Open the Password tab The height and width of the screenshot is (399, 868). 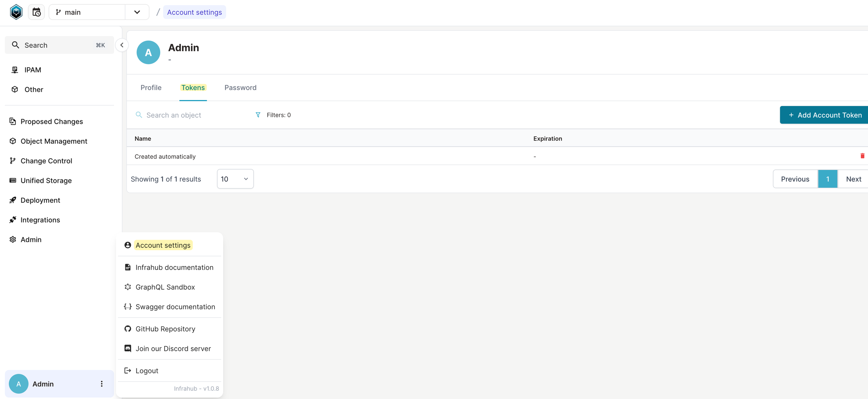click(240, 88)
